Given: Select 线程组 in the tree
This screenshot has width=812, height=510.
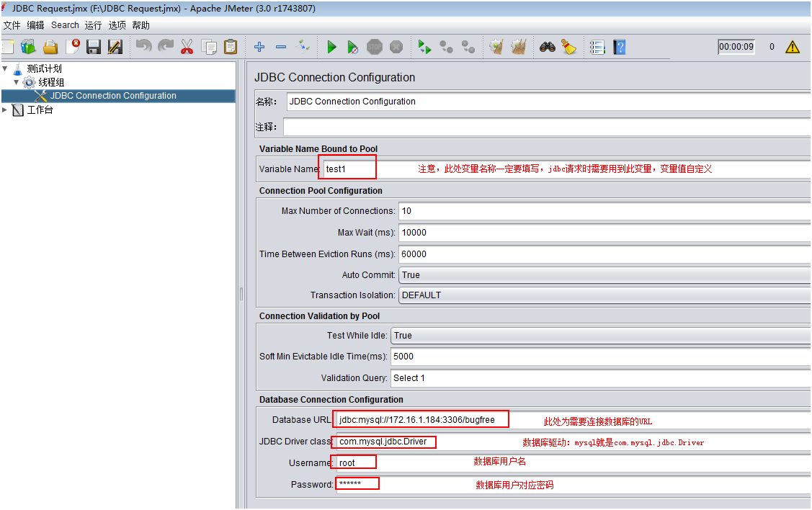Looking at the screenshot, I should (51, 83).
